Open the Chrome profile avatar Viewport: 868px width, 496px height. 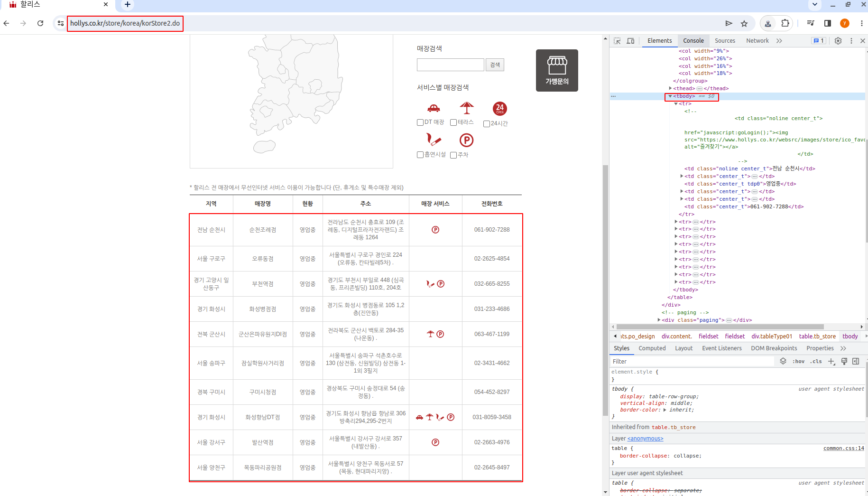point(845,23)
